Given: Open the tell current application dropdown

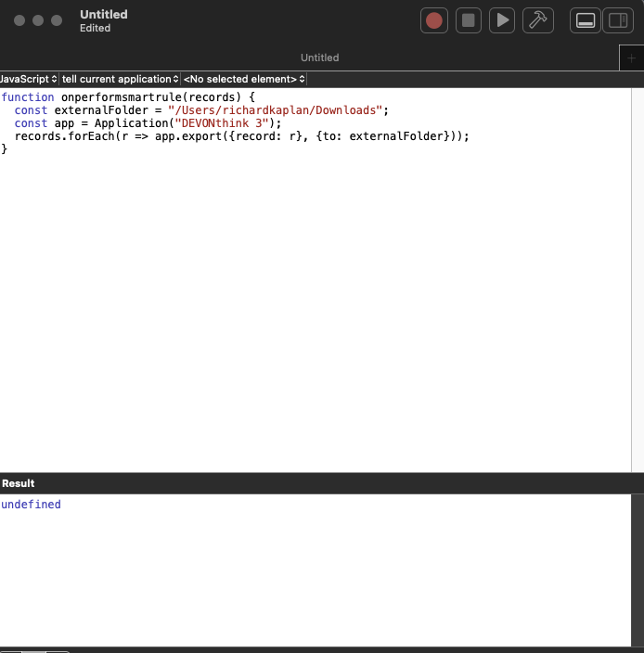Looking at the screenshot, I should coord(120,80).
